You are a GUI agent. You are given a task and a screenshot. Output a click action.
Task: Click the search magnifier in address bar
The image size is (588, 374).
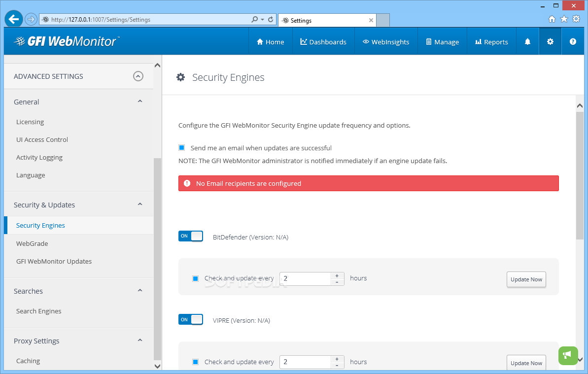pyautogui.click(x=255, y=19)
